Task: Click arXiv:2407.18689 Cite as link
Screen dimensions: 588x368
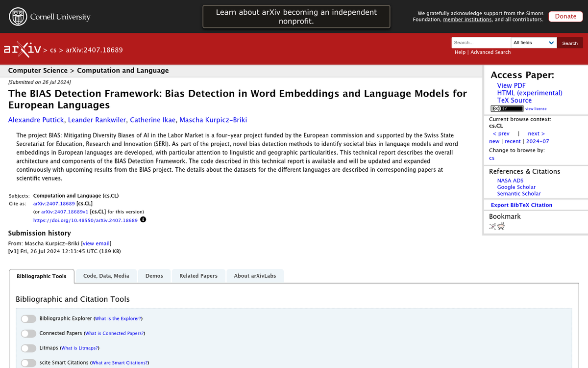Action: [x=54, y=204]
